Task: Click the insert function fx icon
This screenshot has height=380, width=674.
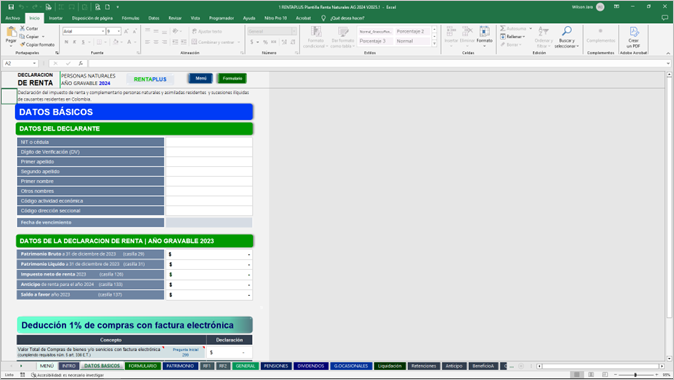Action: 80,64
